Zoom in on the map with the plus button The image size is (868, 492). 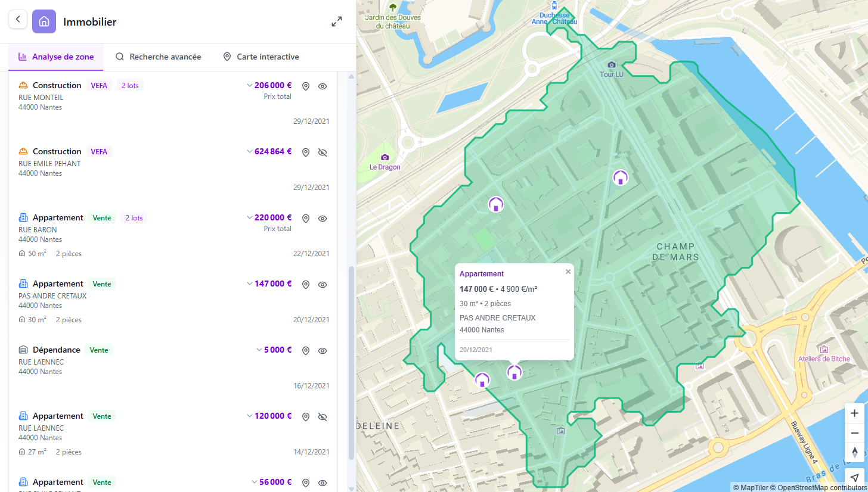[x=855, y=413]
